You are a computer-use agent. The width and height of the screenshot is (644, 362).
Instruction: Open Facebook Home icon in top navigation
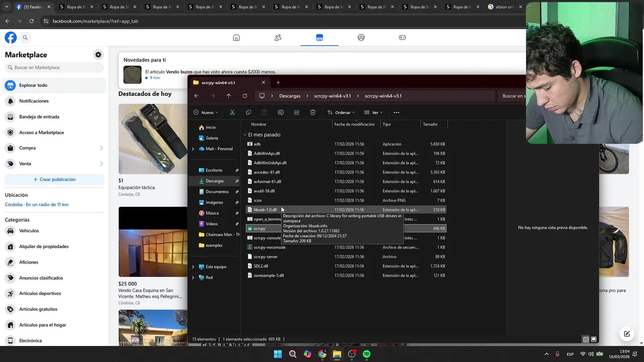(x=236, y=38)
